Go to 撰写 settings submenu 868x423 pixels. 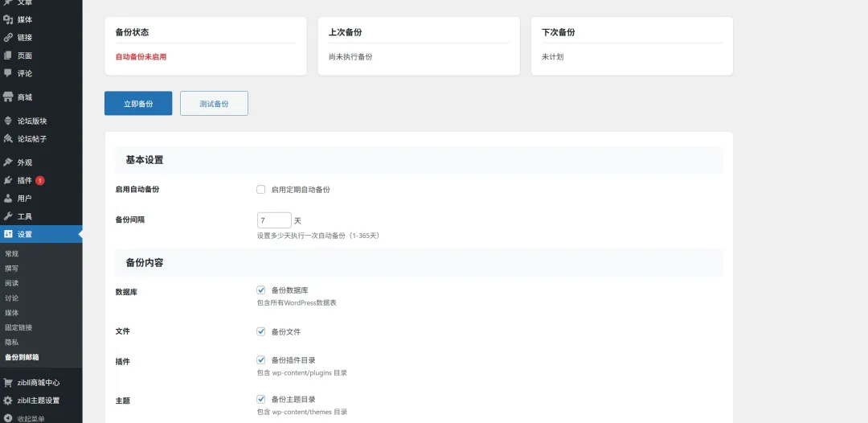[x=11, y=269]
